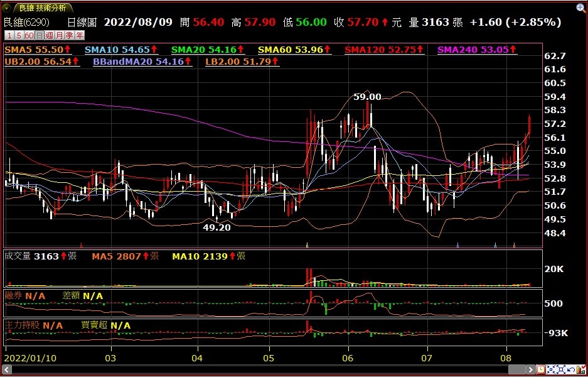
Task: Click the magnifier zoom-in icon
Action: (580, 8)
